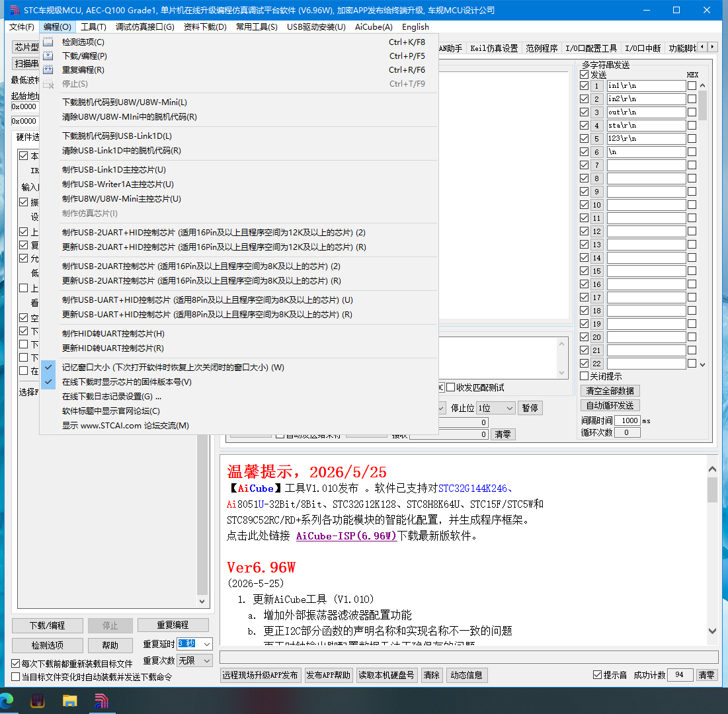
Task: Click 远程现场升级APP发布 button
Action: (260, 675)
